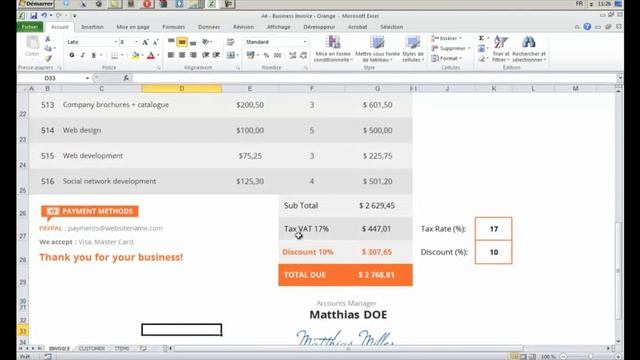The width and height of the screenshot is (640, 360).
Task: Click the Fill down icon in Édition
Action: click(482, 49)
